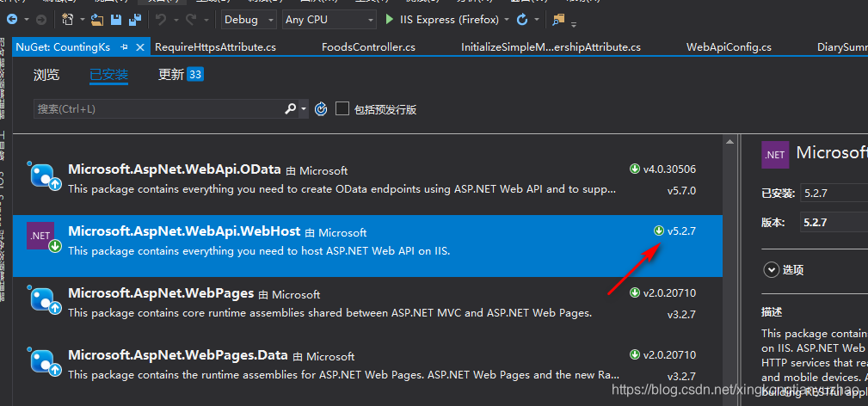Image resolution: width=868 pixels, height=406 pixels.
Task: Click the browser refresh icon in toolbar
Action: [522, 20]
